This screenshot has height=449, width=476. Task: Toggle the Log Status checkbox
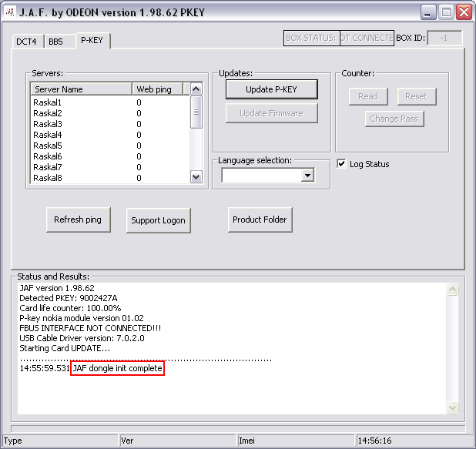coord(342,164)
